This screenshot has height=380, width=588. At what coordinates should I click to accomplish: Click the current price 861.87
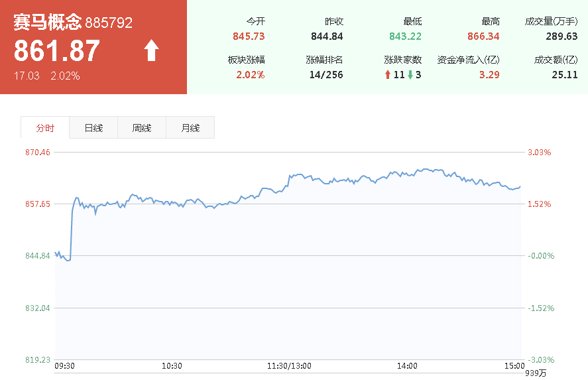(57, 51)
